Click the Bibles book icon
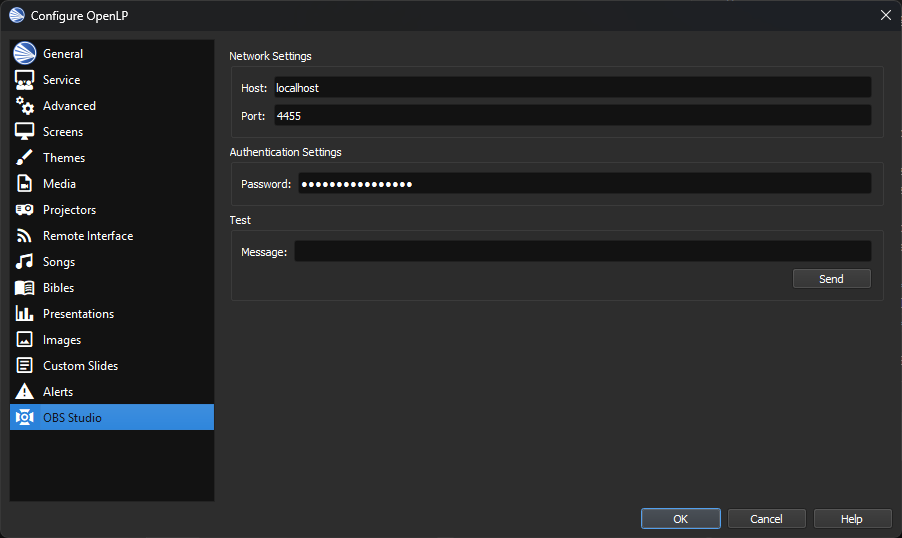This screenshot has width=902, height=538. tap(25, 288)
